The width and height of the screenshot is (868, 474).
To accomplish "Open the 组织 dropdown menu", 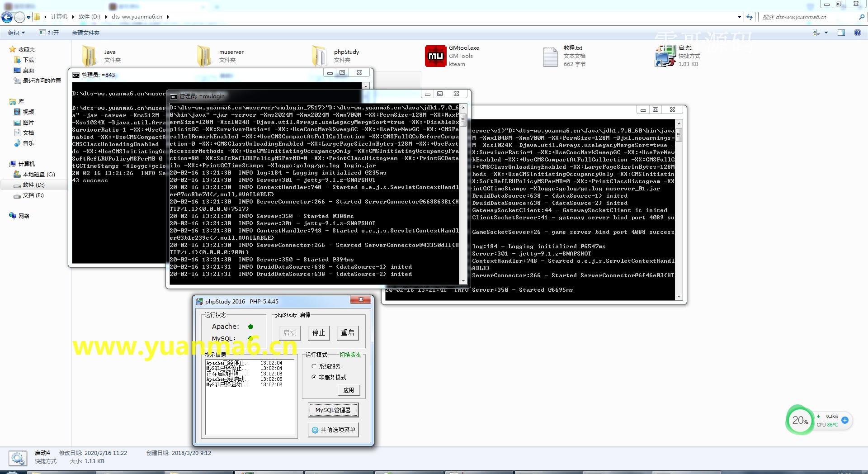I will click(x=16, y=33).
